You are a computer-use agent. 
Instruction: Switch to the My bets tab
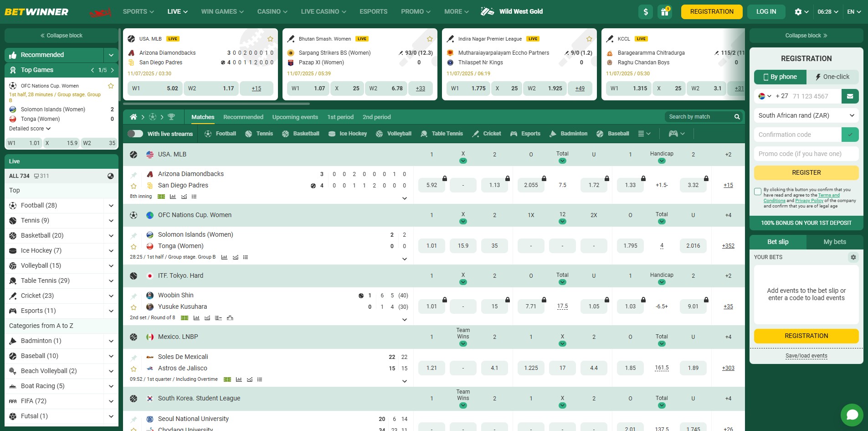coord(835,242)
